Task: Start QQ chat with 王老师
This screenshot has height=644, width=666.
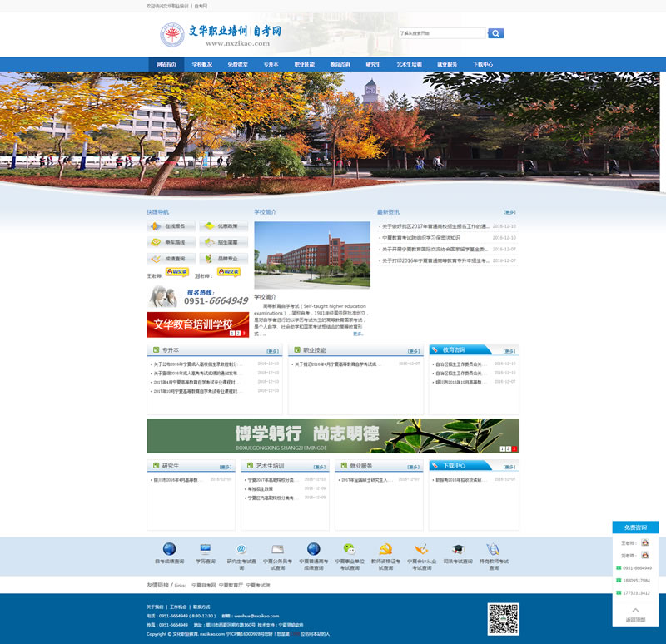Action: click(177, 271)
